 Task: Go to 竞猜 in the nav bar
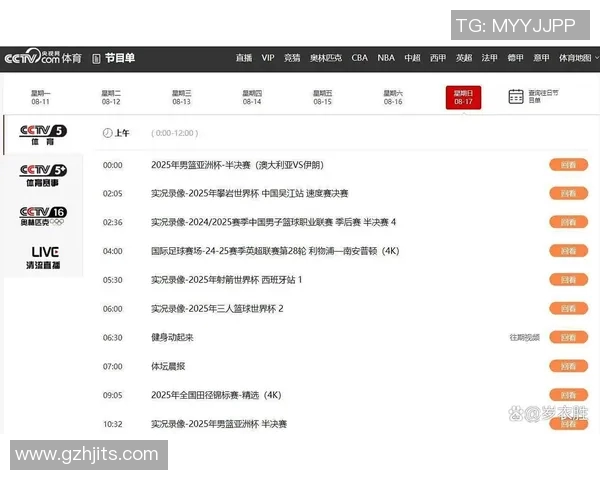[x=292, y=58]
